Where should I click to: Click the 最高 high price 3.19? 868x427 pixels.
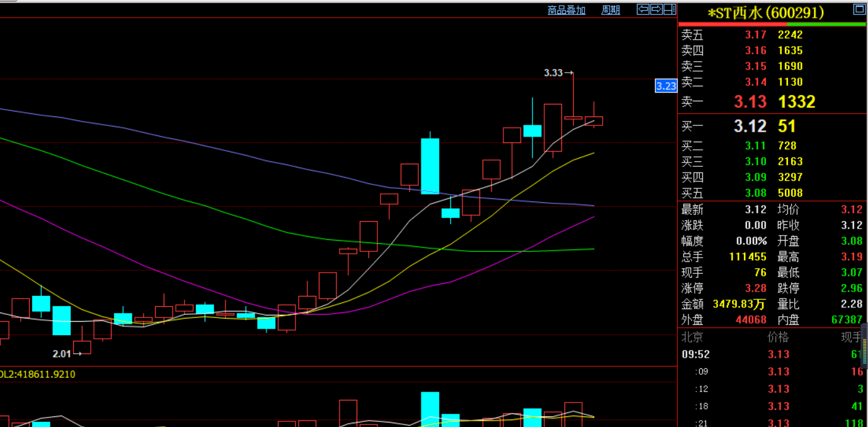852,257
